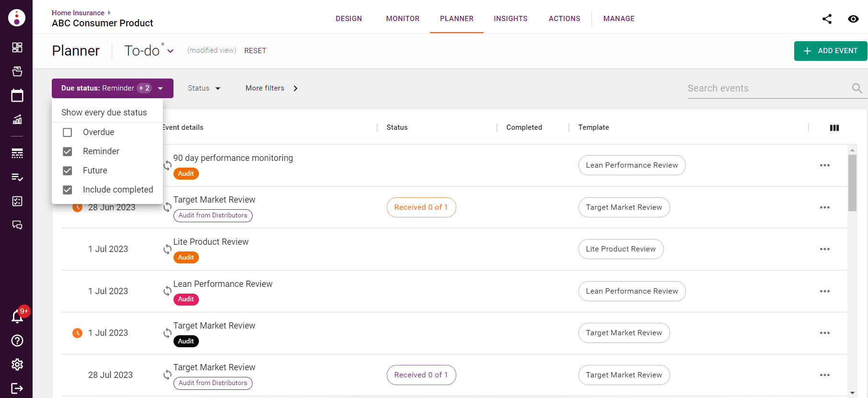
Task: Click the Search events field
Action: 767,88
